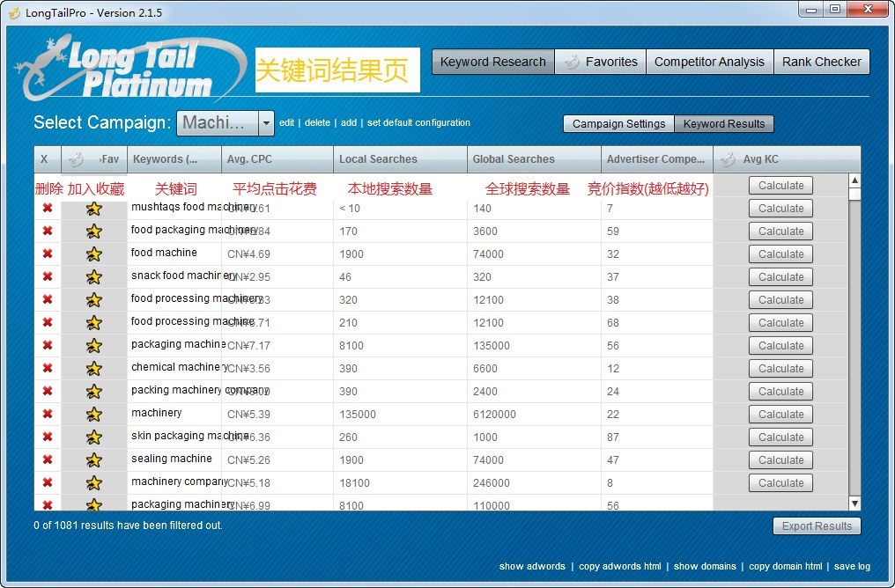Remove the machinery company keyword
The height and width of the screenshot is (588, 895).
(x=48, y=482)
